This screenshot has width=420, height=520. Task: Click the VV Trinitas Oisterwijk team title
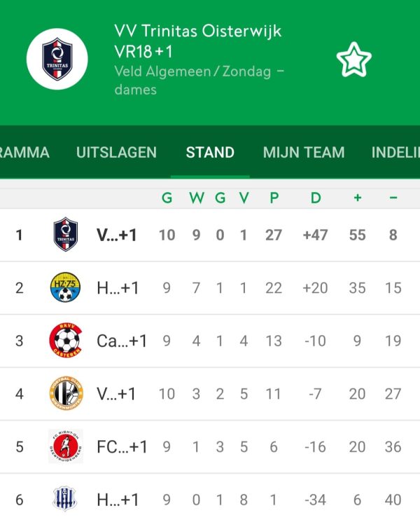point(197,31)
